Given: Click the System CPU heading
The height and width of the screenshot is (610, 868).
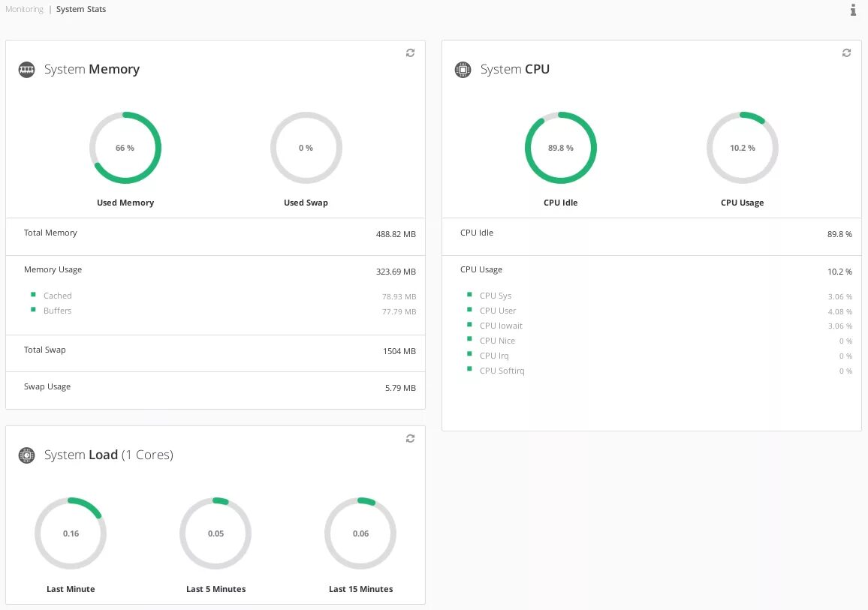Looking at the screenshot, I should point(515,69).
